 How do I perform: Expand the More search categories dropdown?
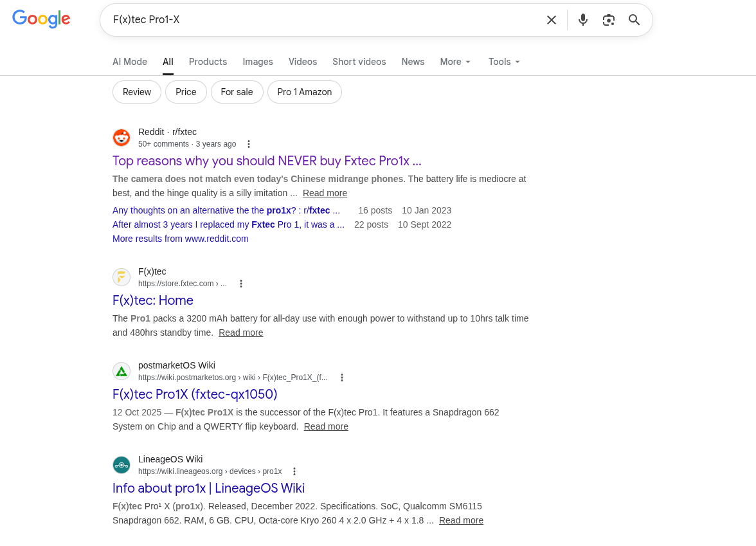tap(455, 62)
